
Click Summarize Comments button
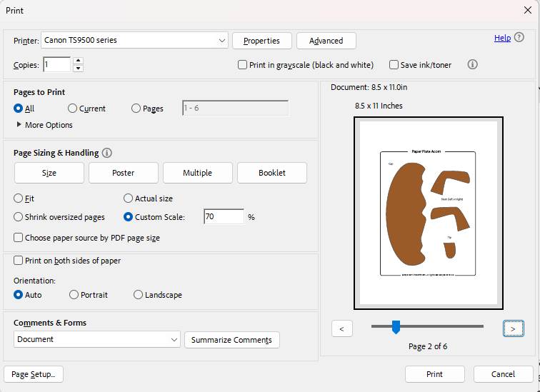(231, 340)
